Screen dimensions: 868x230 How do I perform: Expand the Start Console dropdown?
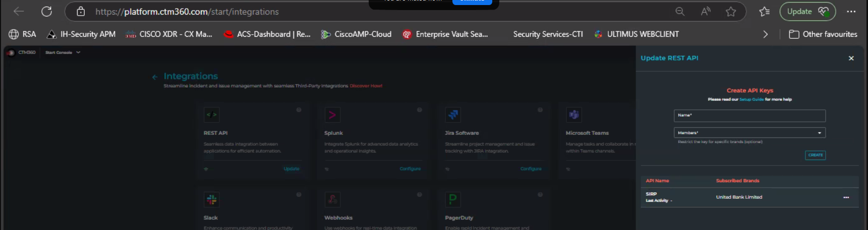point(63,52)
